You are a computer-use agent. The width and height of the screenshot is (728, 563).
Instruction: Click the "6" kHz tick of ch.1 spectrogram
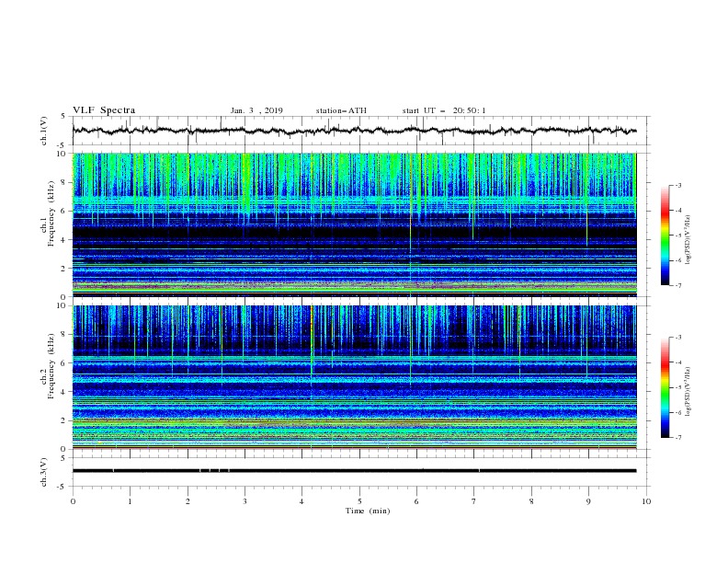(x=63, y=211)
